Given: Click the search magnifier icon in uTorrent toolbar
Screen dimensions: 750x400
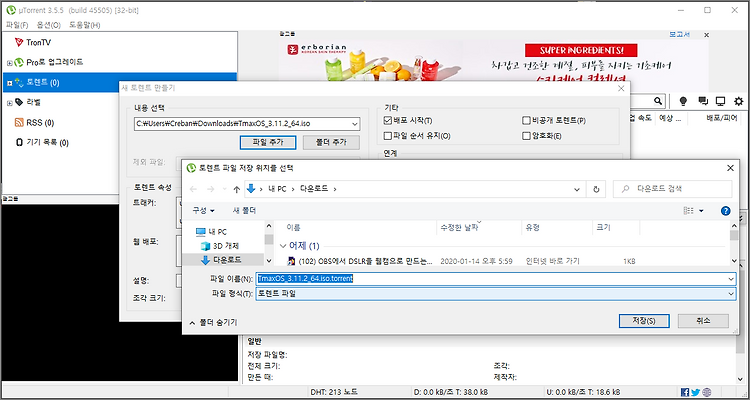Looking at the screenshot, I should coord(658,101).
